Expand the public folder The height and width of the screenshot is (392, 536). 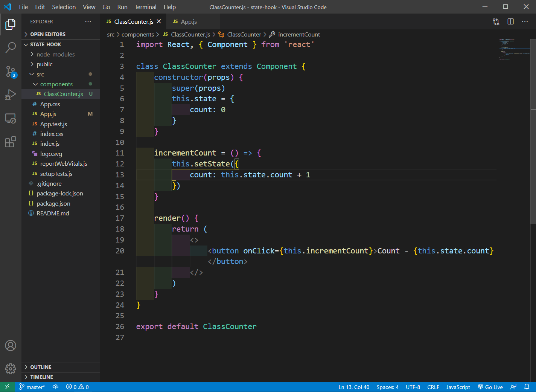coord(61,64)
